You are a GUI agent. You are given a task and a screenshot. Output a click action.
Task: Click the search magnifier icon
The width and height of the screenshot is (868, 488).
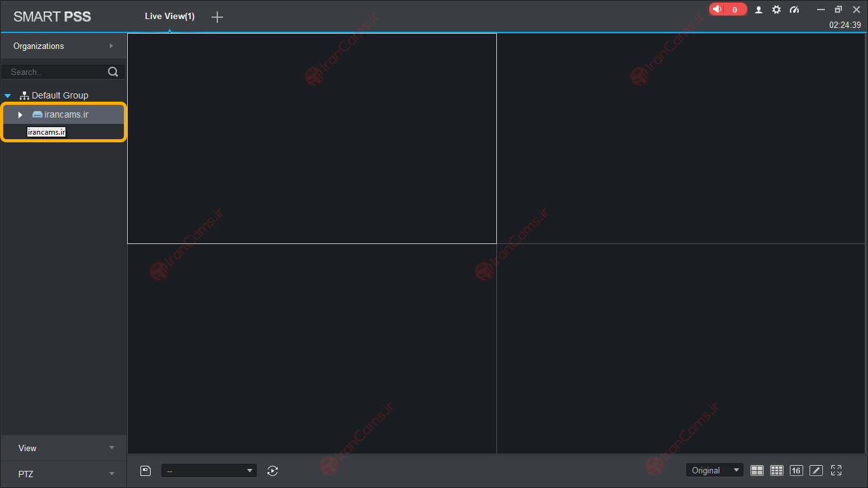click(x=113, y=72)
